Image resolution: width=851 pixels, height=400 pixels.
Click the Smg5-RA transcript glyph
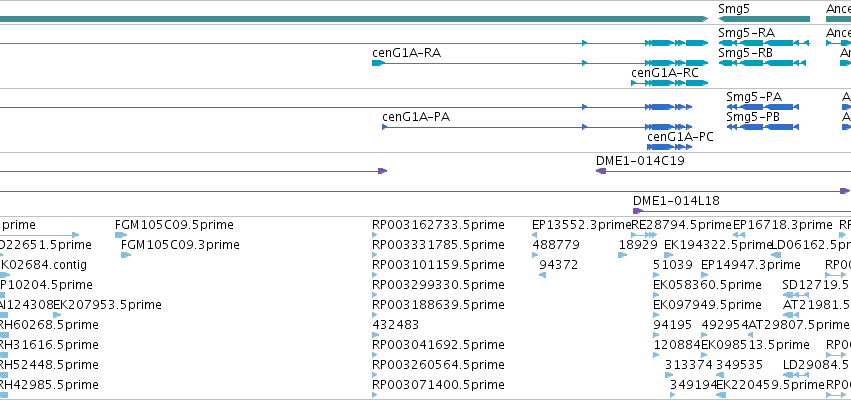[764, 43]
